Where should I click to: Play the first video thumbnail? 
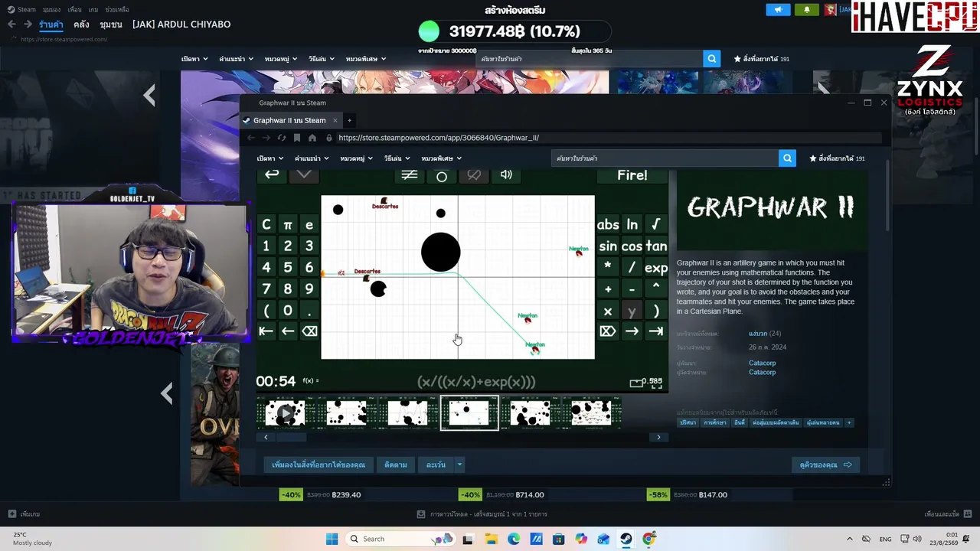click(x=285, y=413)
